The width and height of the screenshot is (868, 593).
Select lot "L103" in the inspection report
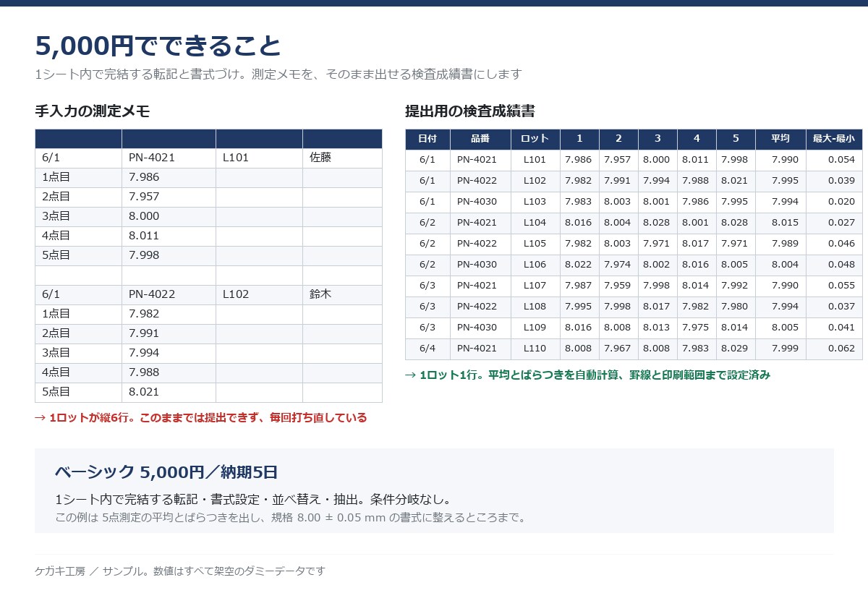[x=535, y=202]
